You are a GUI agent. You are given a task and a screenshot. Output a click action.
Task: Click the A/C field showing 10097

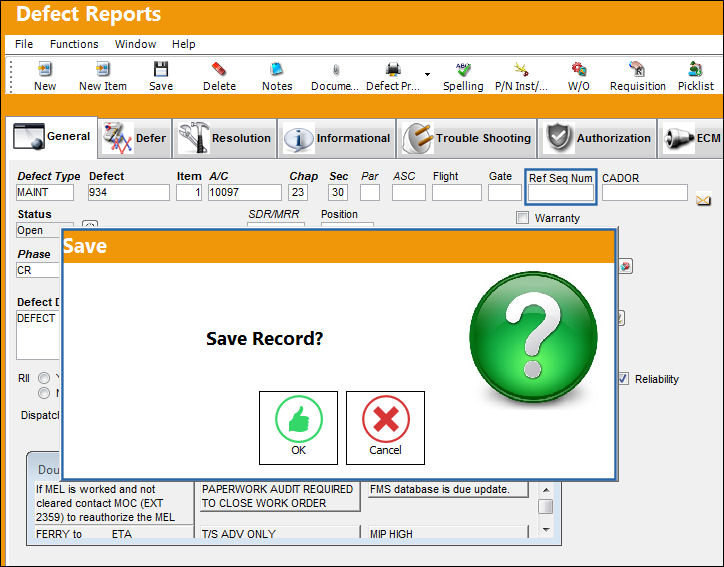click(245, 193)
